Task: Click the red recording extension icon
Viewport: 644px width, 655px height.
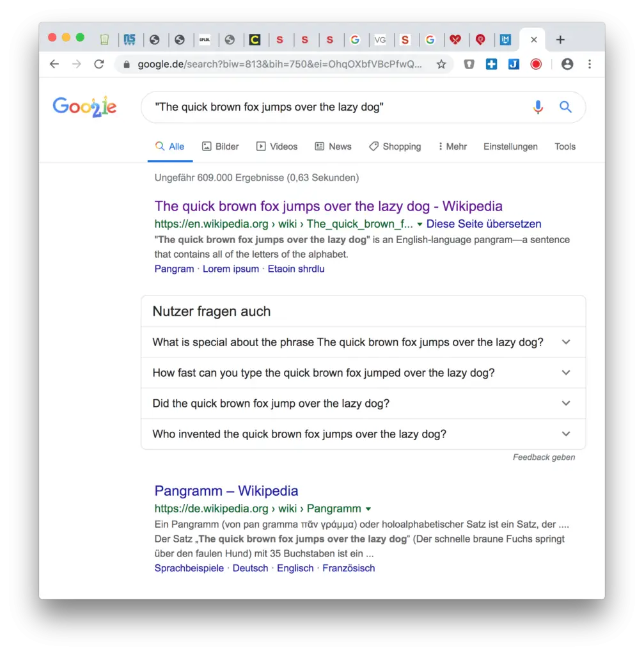Action: pos(536,64)
